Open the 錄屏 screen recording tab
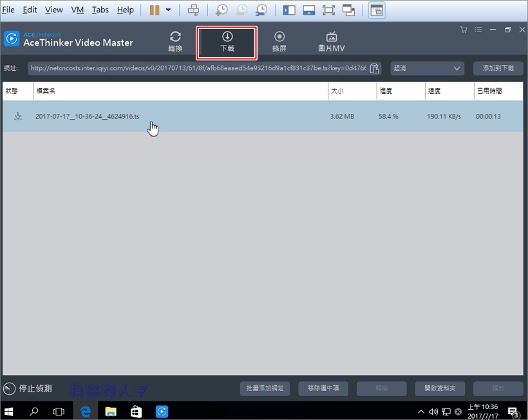 coord(279,42)
